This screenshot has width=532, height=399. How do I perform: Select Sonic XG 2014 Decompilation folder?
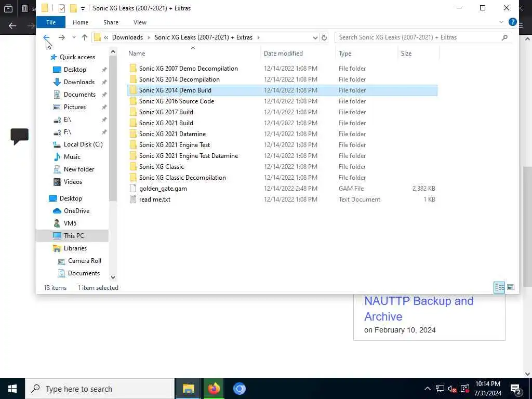pos(179,79)
